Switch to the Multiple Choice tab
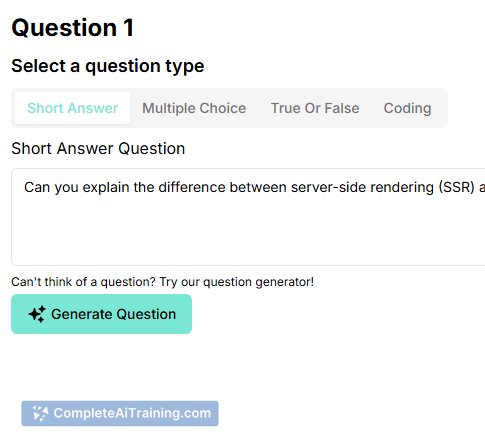Viewport: 485px width, 439px height. (x=194, y=108)
